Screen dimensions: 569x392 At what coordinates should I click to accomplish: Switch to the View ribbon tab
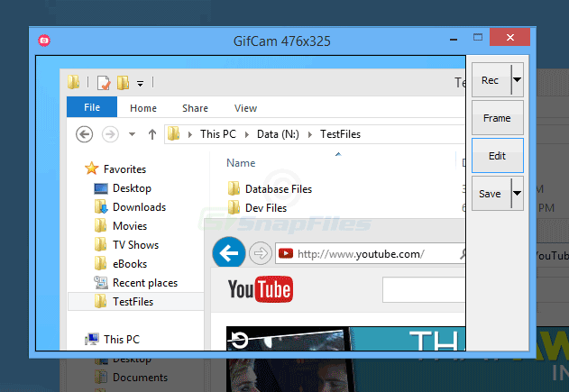tap(245, 108)
